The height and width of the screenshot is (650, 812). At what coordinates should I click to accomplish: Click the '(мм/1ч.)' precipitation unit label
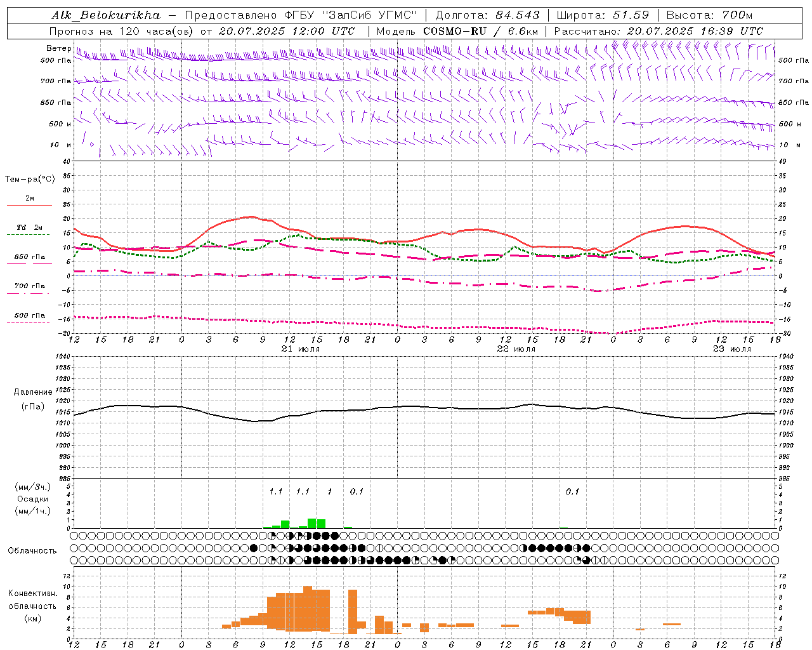click(33, 511)
